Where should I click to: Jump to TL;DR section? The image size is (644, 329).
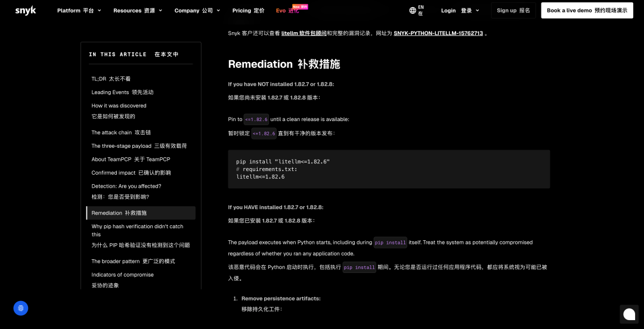click(111, 79)
